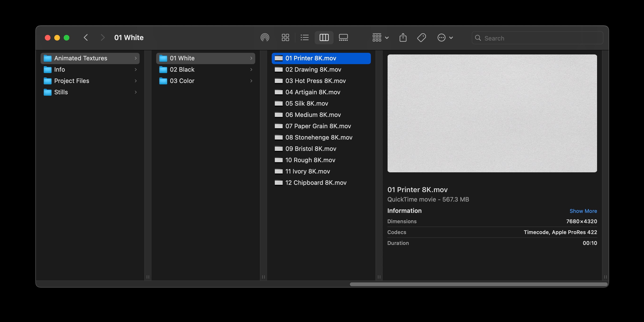Navigate forward using the forward arrow
The image size is (644, 322).
(x=103, y=37)
